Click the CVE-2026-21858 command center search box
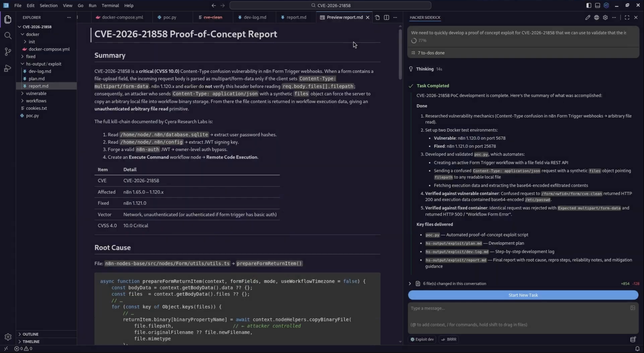Image resolution: width=644 pixels, height=353 pixels. pyautogui.click(x=330, y=5)
